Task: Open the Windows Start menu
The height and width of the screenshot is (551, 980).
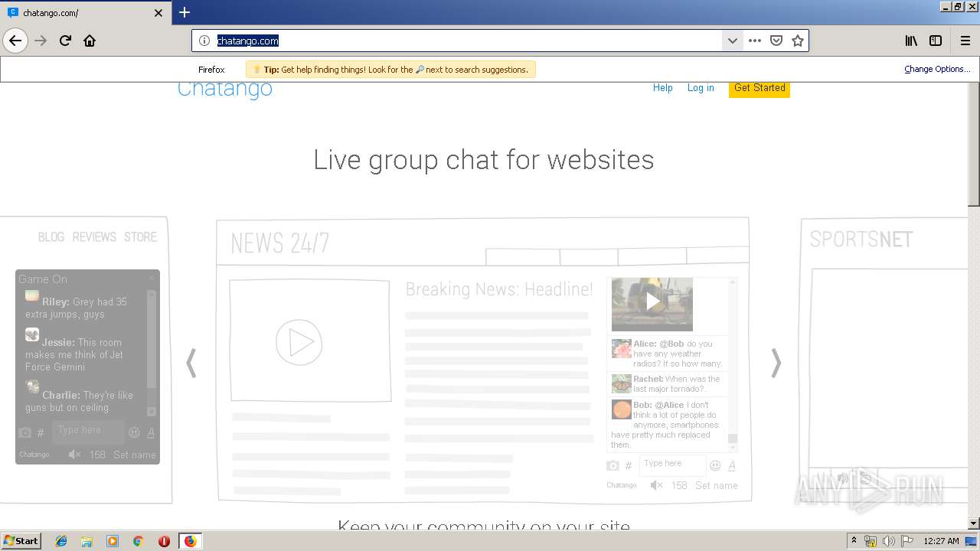Action: coord(21,540)
